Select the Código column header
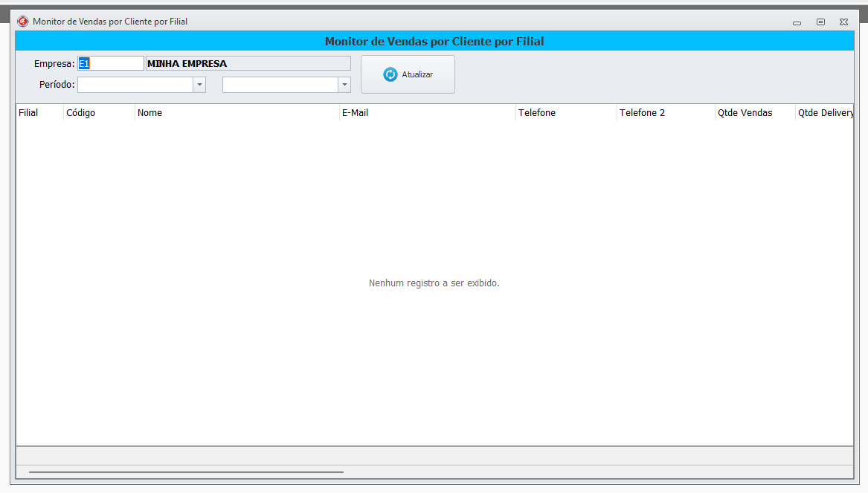The height and width of the screenshot is (493, 868). click(80, 113)
